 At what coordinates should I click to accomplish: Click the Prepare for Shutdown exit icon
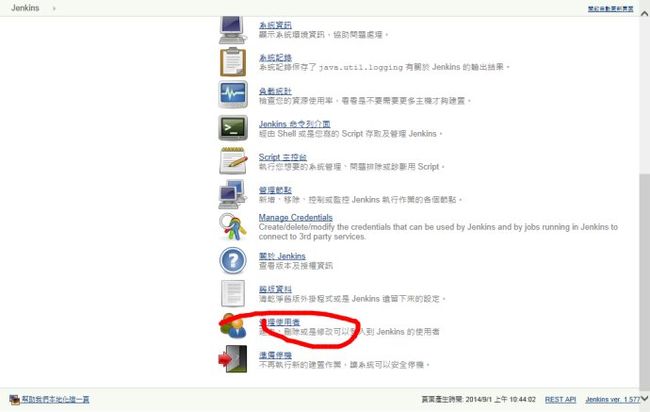[x=233, y=359]
